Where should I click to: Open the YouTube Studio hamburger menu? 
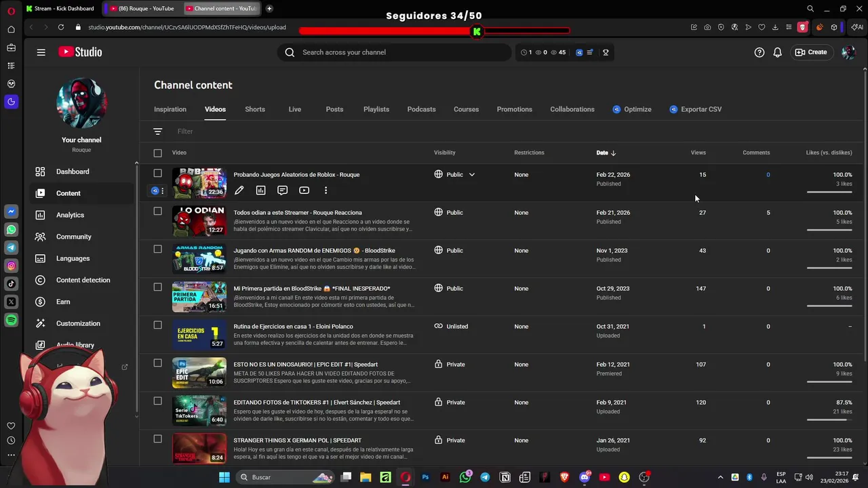tap(41, 52)
